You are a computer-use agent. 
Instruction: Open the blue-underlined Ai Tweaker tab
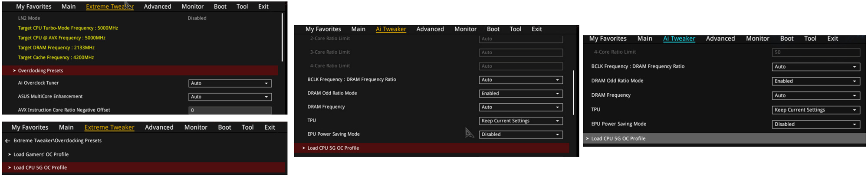[x=679, y=39]
